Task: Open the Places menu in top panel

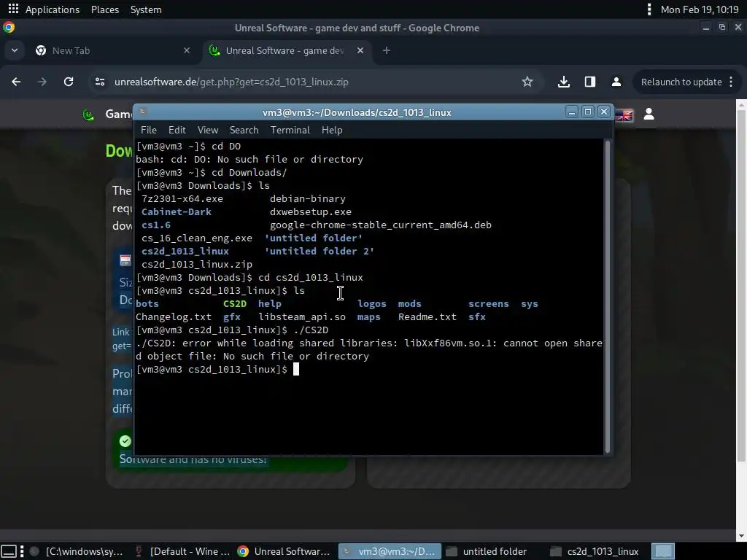Action: tap(105, 9)
